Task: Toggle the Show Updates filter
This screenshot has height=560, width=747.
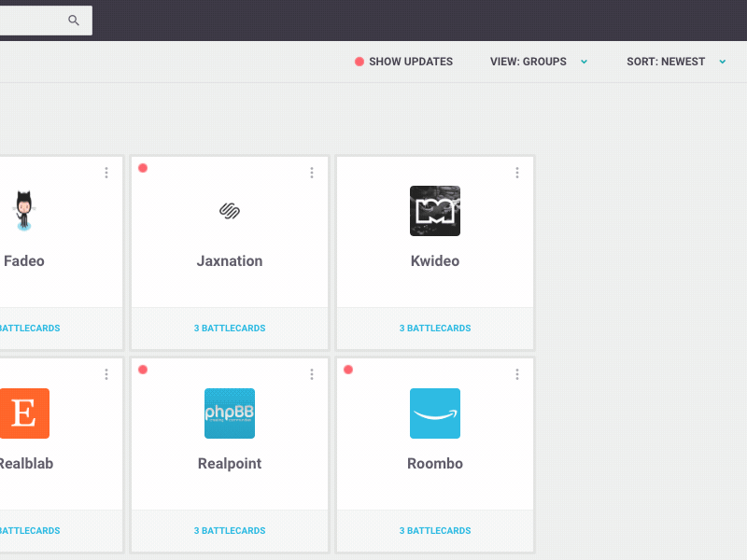Action: click(x=403, y=62)
